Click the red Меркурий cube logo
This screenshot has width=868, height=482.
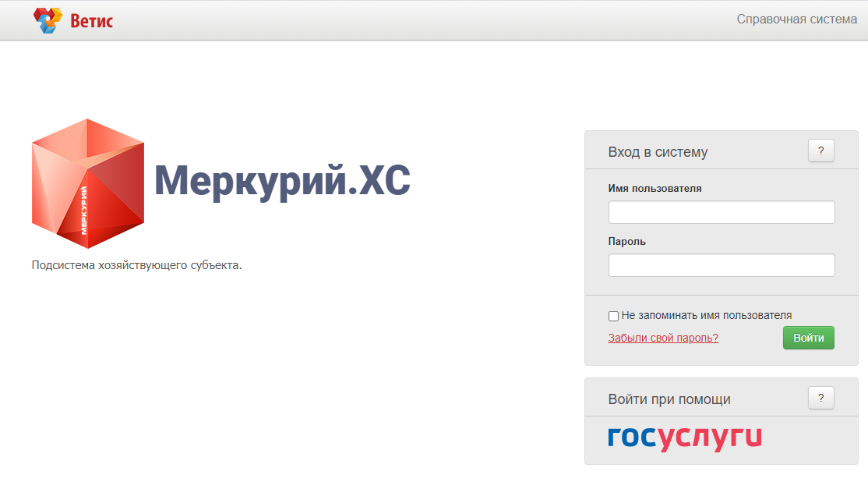click(x=88, y=183)
